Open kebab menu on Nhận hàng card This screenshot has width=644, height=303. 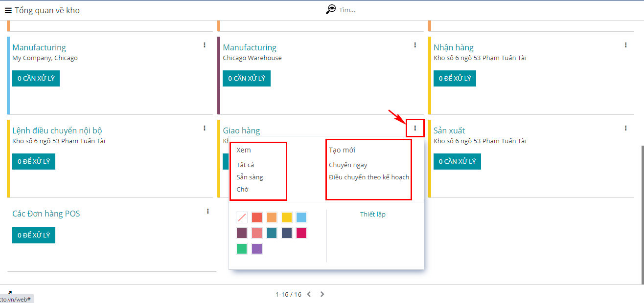pos(625,45)
